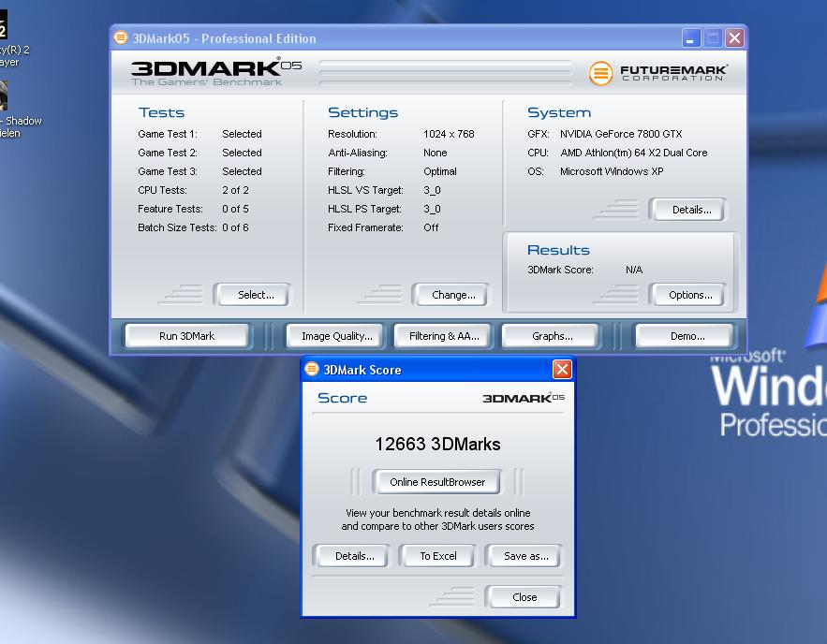Viewport: 827px width, 644px height.
Task: Click the 3DMark05 title bar app icon
Action: click(121, 37)
